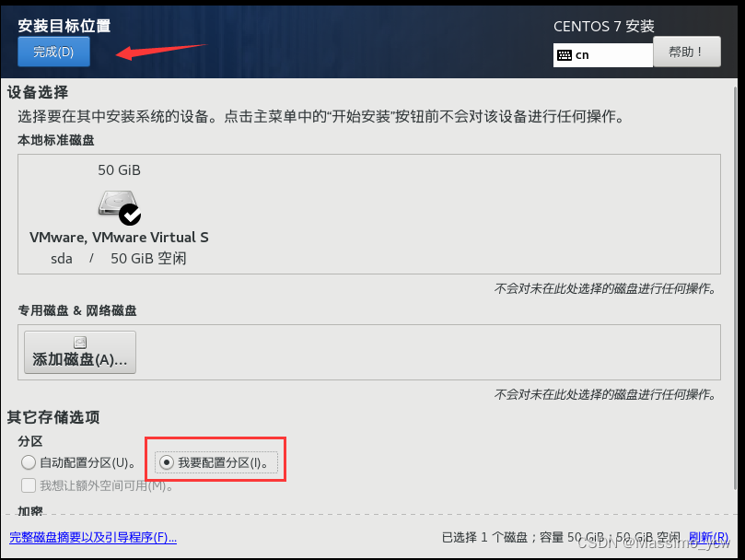Image resolution: width=745 pixels, height=560 pixels.
Task: Open the 完整磁盘摘要以及引导程序(F)... link
Action: coord(93,538)
